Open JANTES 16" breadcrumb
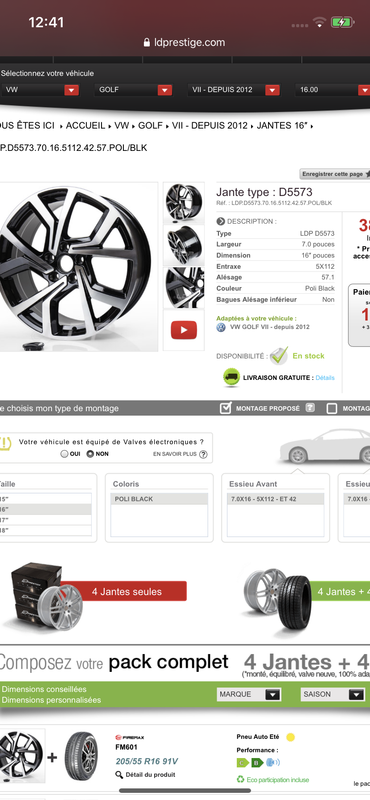The height and width of the screenshot is (800, 370). pyautogui.click(x=282, y=126)
